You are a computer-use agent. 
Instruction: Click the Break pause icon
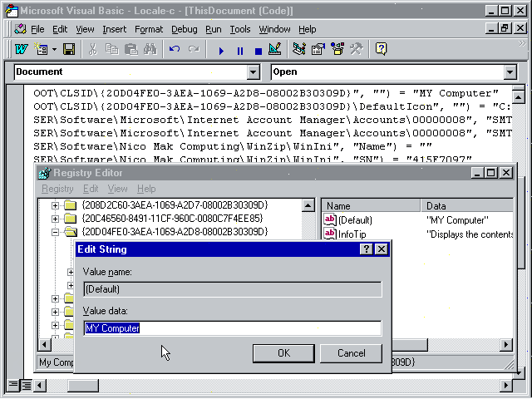click(240, 51)
